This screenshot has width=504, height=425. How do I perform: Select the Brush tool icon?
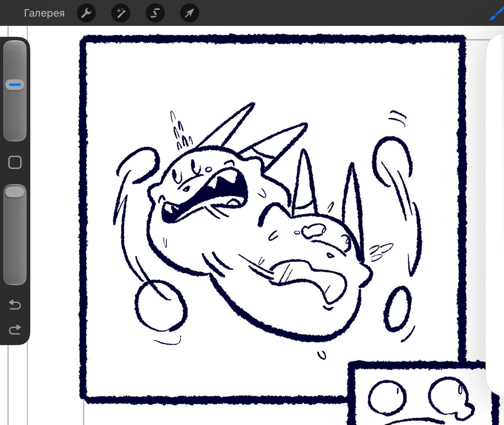coord(497,13)
